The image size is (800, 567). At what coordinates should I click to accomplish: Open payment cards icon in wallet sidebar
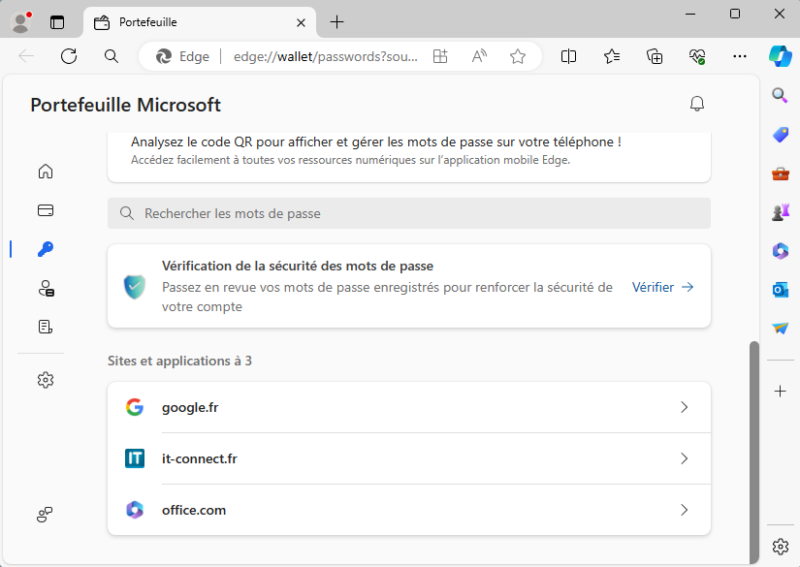click(x=45, y=210)
